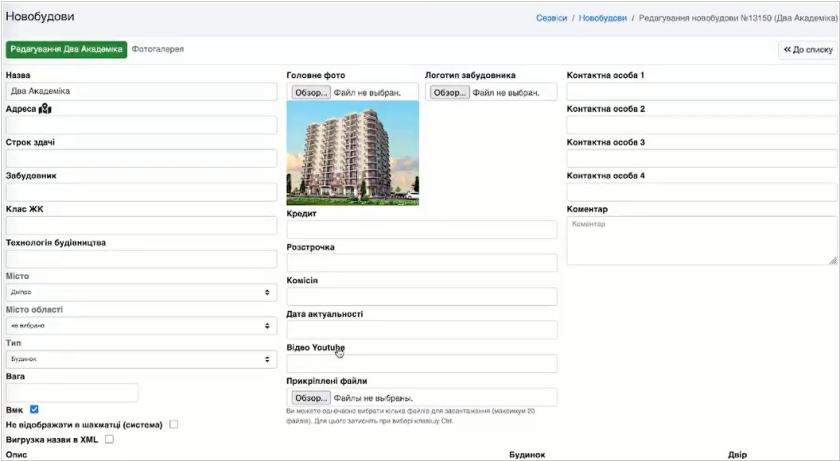The image size is (840, 461).
Task: Select the Редагування Два Академіка tab
Action: [67, 49]
